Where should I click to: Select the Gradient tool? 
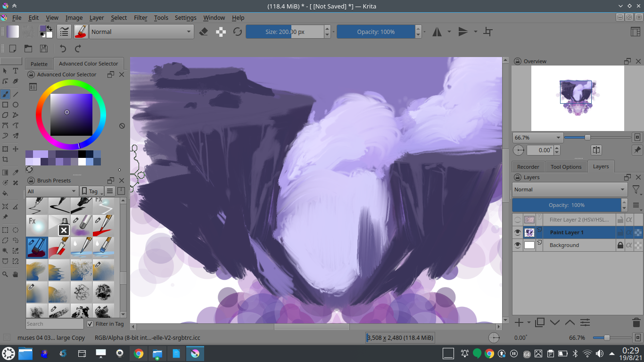(6, 172)
